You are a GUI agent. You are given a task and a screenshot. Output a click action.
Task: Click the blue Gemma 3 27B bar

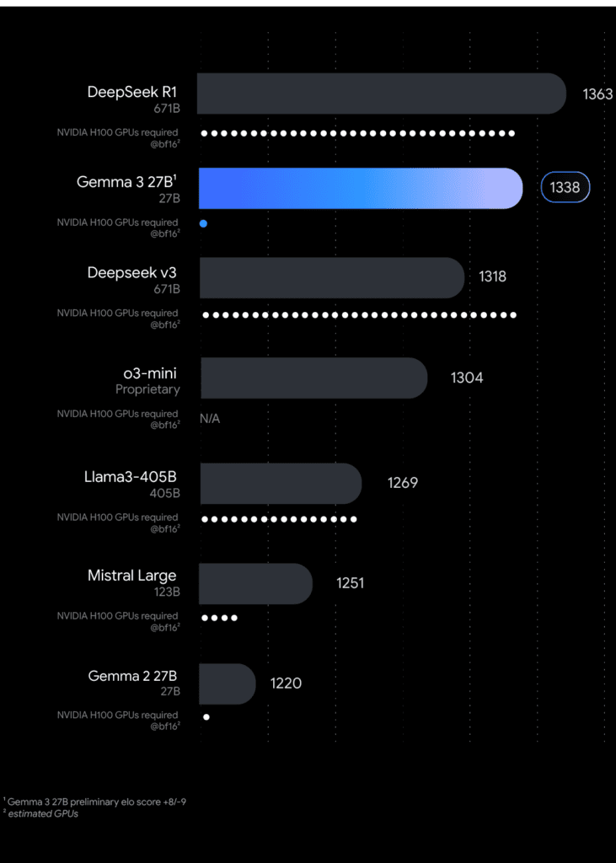361,188
